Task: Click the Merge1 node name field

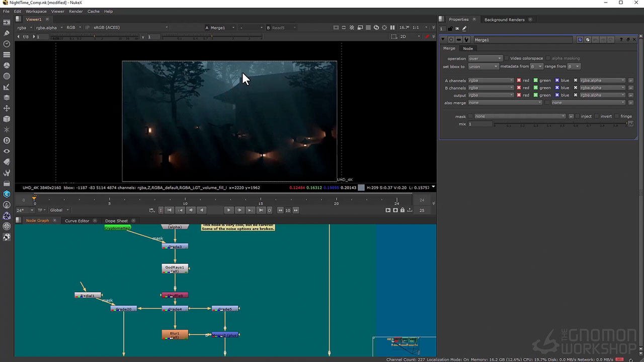Action: pyautogui.click(x=522, y=40)
